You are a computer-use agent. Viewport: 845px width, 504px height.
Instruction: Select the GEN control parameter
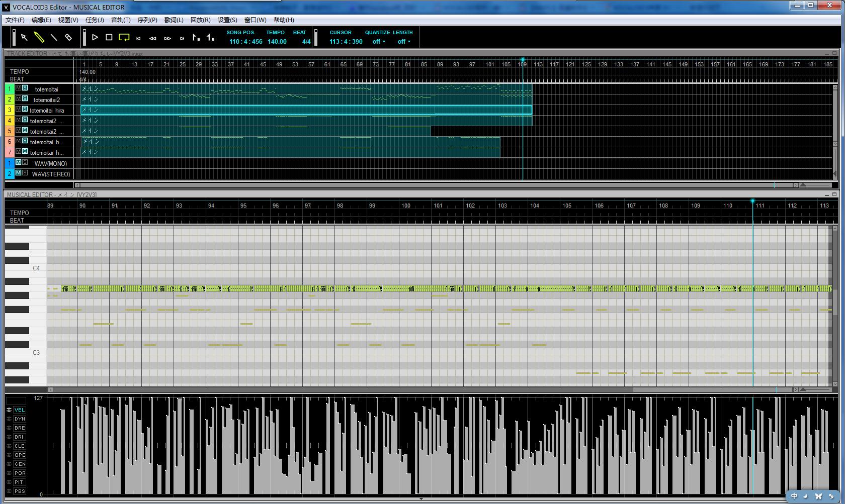(x=20, y=464)
